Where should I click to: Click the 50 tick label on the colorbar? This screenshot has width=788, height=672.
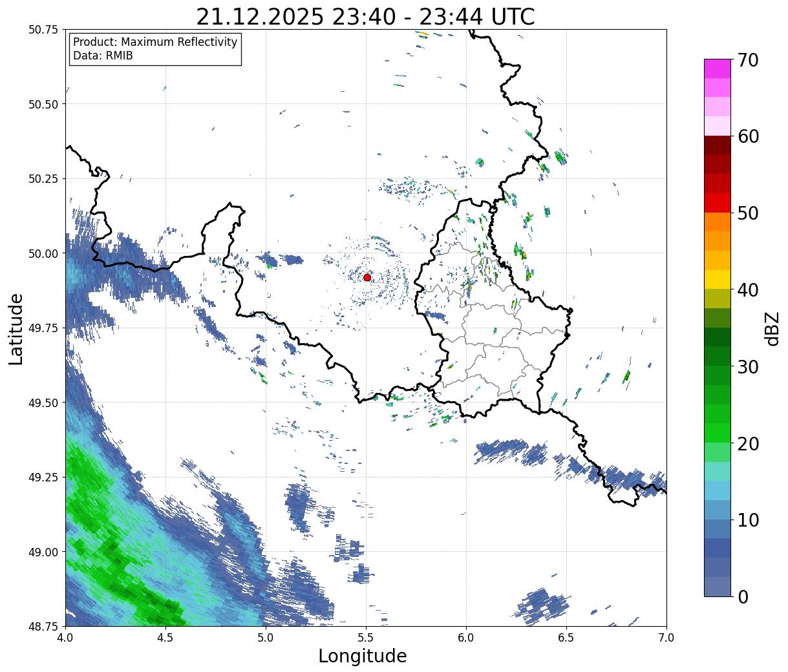[747, 213]
